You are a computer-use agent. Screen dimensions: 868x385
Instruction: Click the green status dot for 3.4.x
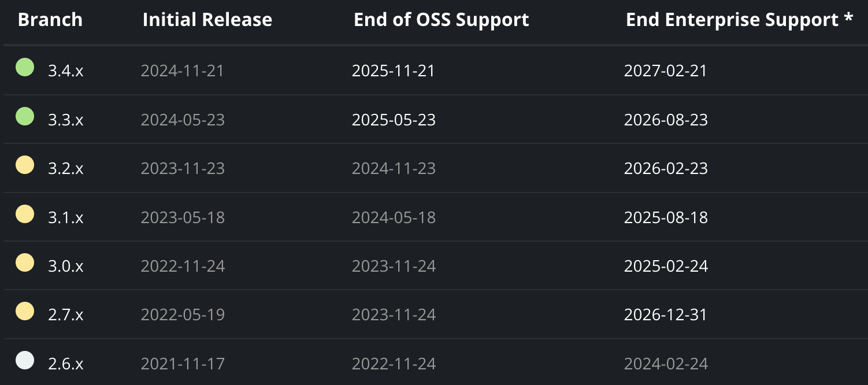pyautogui.click(x=25, y=68)
